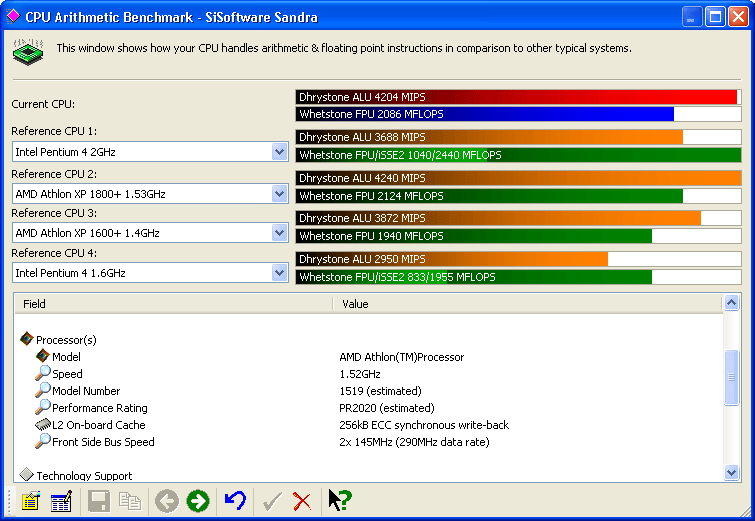Click the Reference CPU 1 label

tap(54, 131)
